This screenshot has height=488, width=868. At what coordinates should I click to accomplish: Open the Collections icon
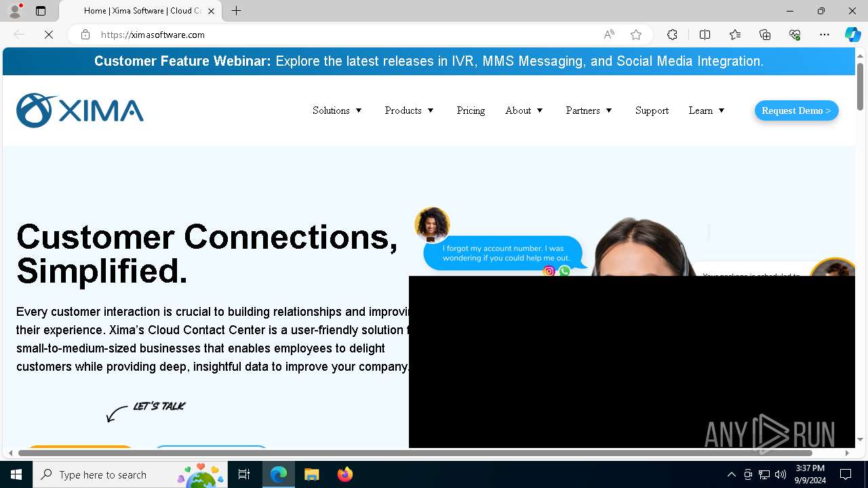pyautogui.click(x=765, y=35)
